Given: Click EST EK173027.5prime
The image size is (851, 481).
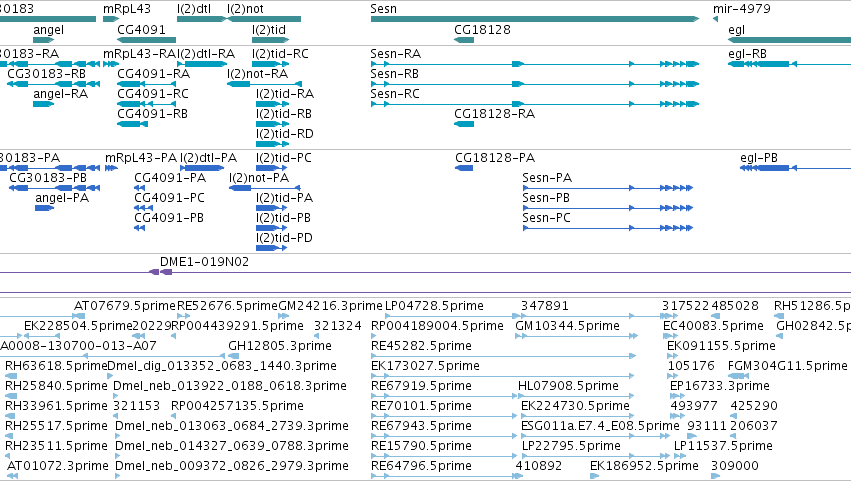Looking at the screenshot, I should [503, 376].
